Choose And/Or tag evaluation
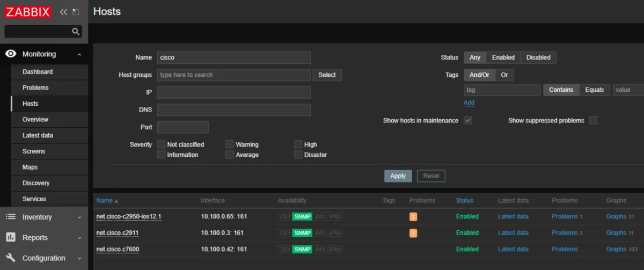Screen dimensions: 644x270 click(x=479, y=75)
